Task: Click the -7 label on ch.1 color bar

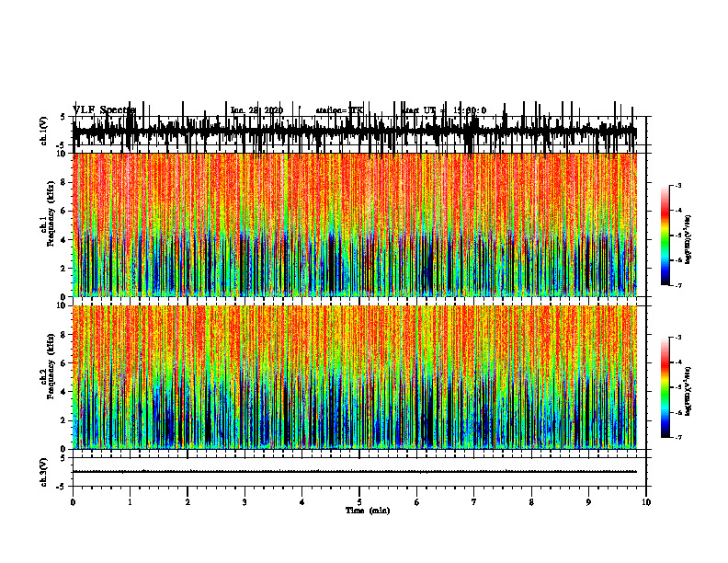Action: (x=677, y=285)
